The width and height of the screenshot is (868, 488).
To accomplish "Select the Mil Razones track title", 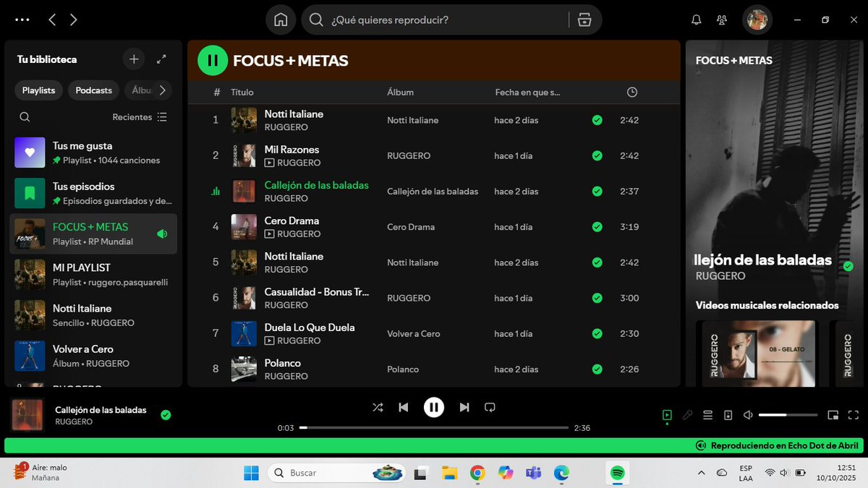I will tap(292, 150).
